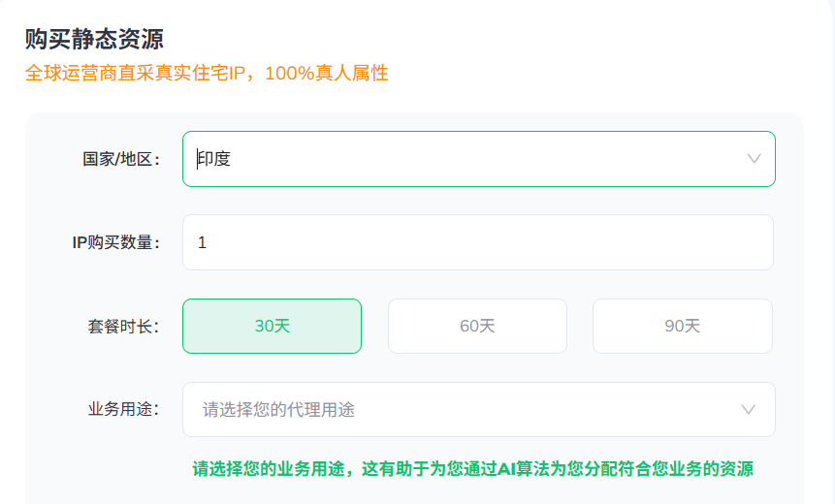
Task: Select the 30天 package duration
Action: pyautogui.click(x=272, y=327)
